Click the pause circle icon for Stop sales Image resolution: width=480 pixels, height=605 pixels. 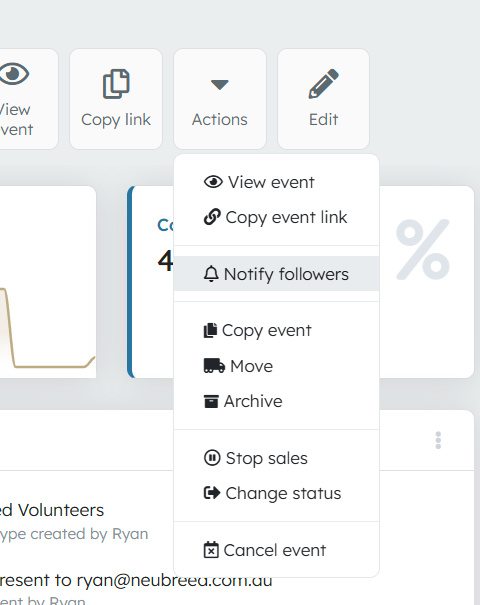212,458
